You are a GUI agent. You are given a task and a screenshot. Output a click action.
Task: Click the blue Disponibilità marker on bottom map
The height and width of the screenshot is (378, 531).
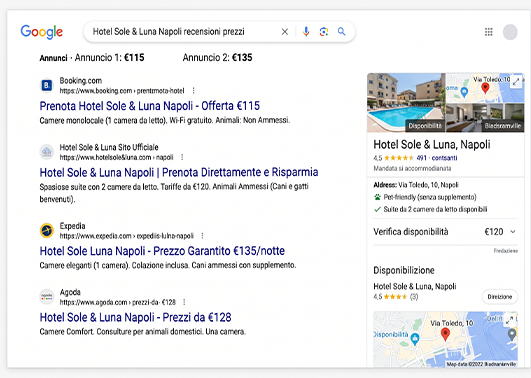tap(415, 338)
